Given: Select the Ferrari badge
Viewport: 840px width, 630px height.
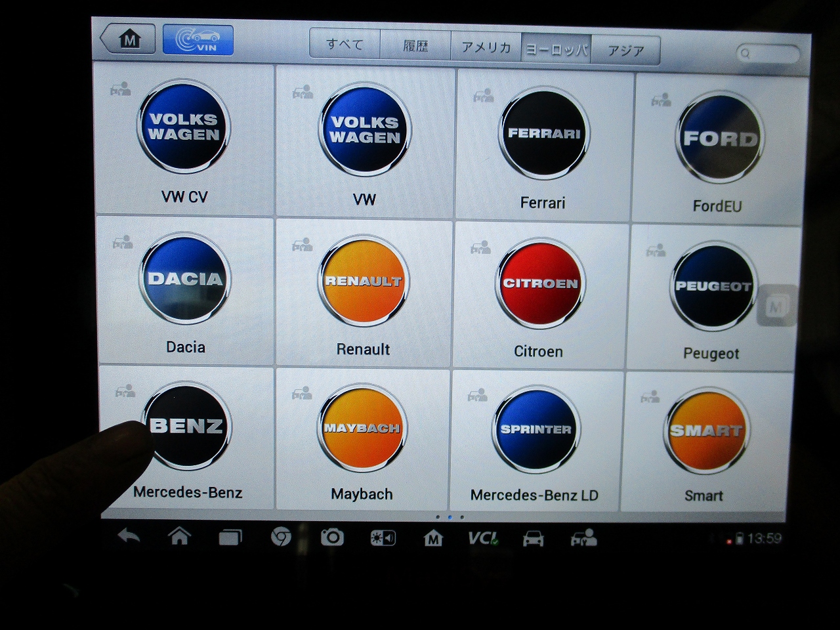Looking at the screenshot, I should point(543,134).
